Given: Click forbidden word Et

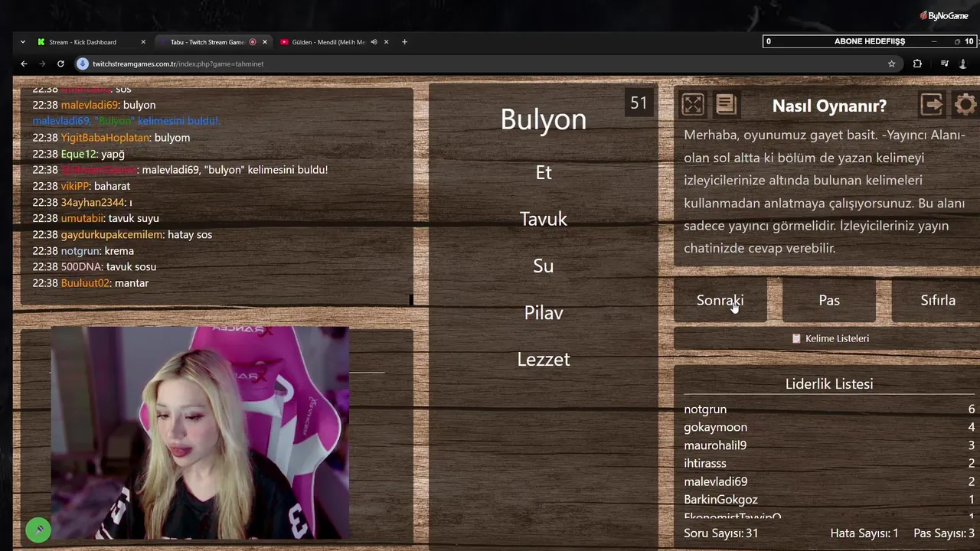Looking at the screenshot, I should coord(544,172).
